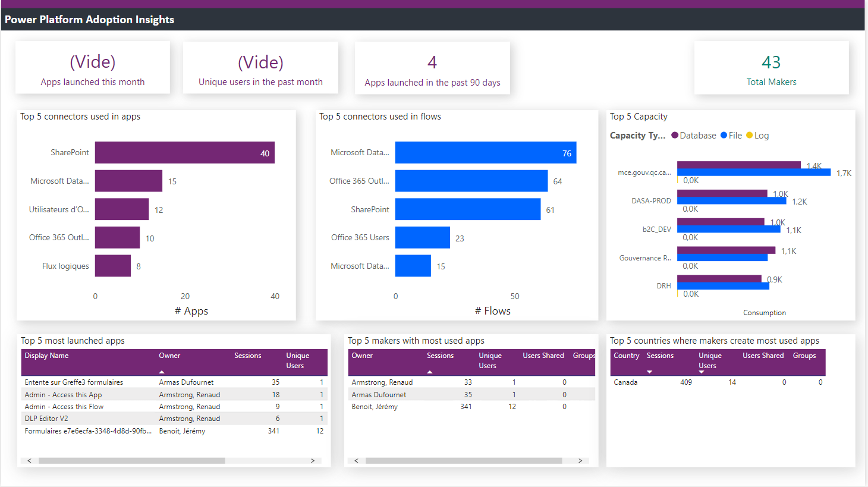
Task: Sort countries table by Sessions header
Action: (660, 356)
